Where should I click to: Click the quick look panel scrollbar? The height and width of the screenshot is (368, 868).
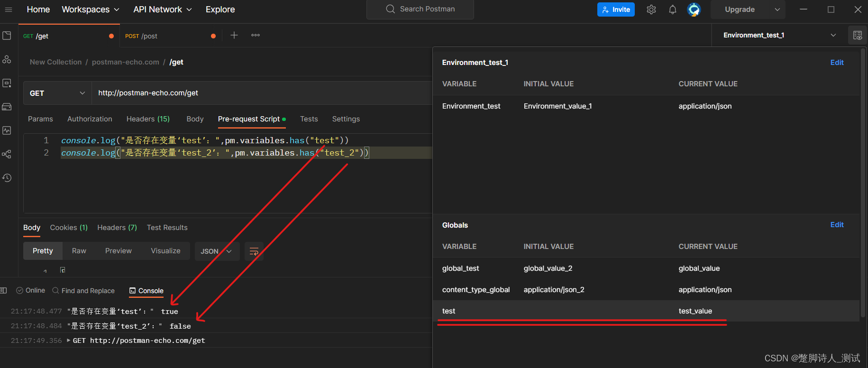863,183
